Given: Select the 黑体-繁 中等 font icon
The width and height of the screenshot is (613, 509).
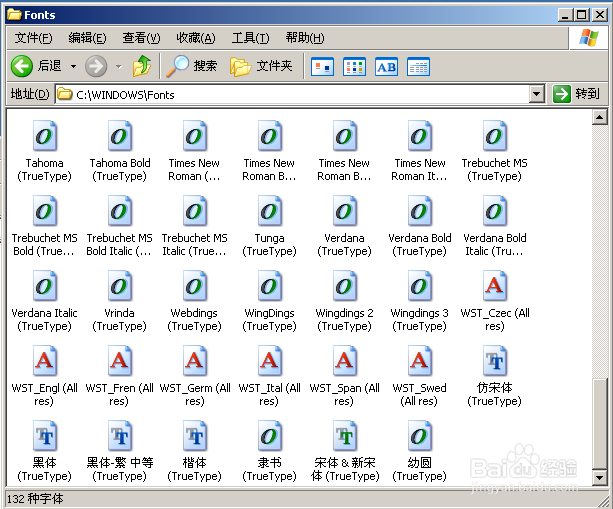Looking at the screenshot, I should (x=120, y=436).
